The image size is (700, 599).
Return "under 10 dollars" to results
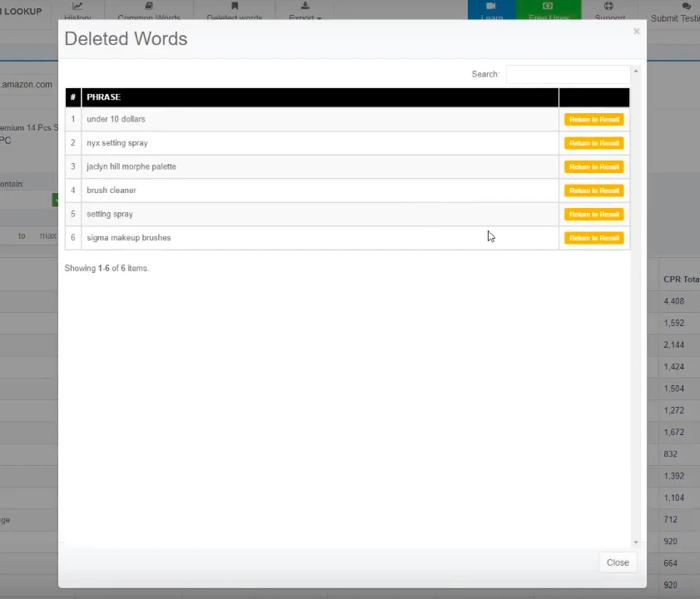[593, 119]
